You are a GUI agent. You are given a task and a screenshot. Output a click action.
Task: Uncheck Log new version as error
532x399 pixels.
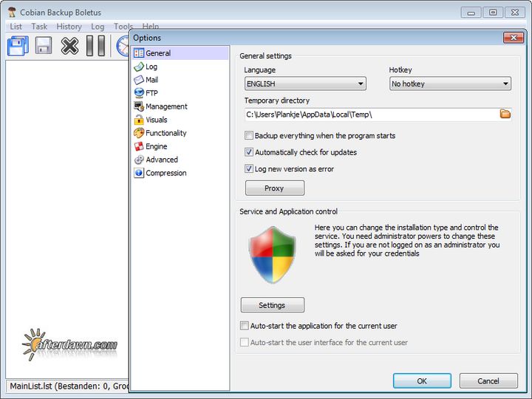(x=249, y=169)
